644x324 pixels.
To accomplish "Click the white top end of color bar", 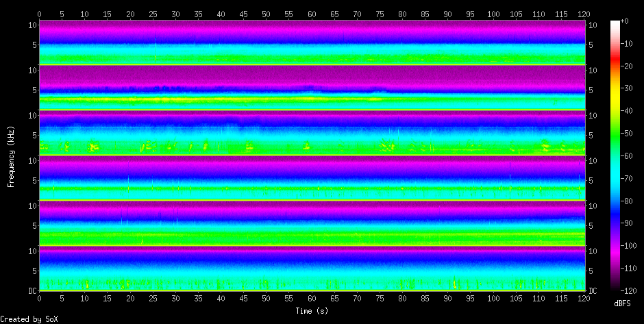I will pos(615,23).
